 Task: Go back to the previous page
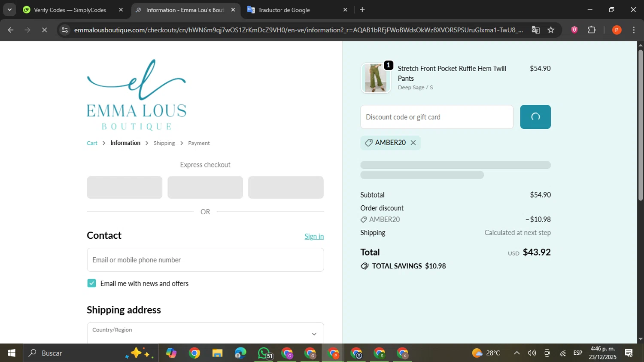11,30
